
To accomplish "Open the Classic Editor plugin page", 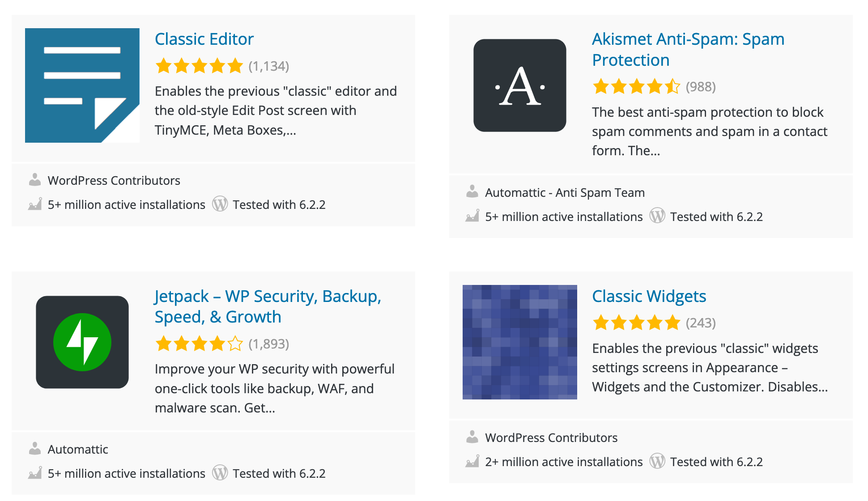I will coord(204,39).
